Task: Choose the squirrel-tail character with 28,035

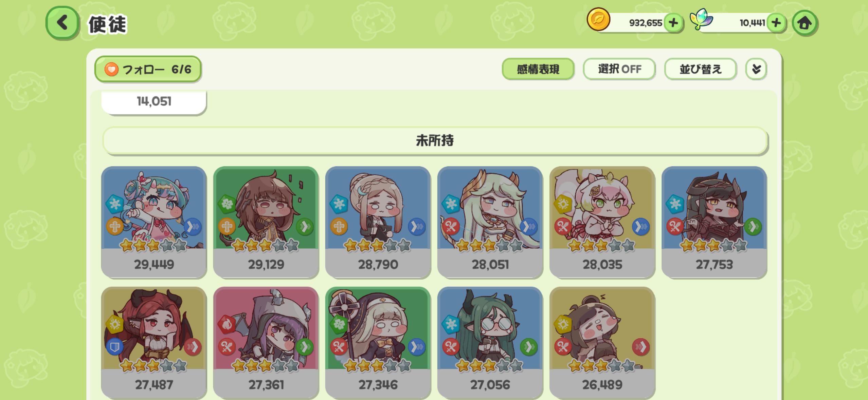Action: coord(602,222)
